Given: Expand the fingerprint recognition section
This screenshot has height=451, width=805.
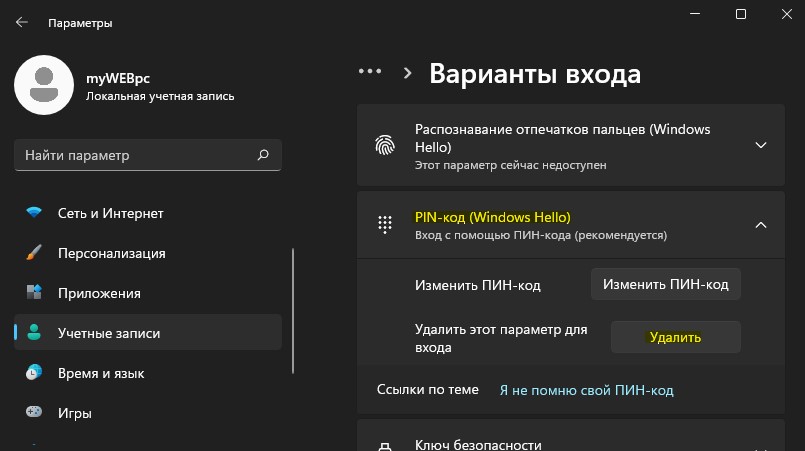Looking at the screenshot, I should tap(761, 145).
